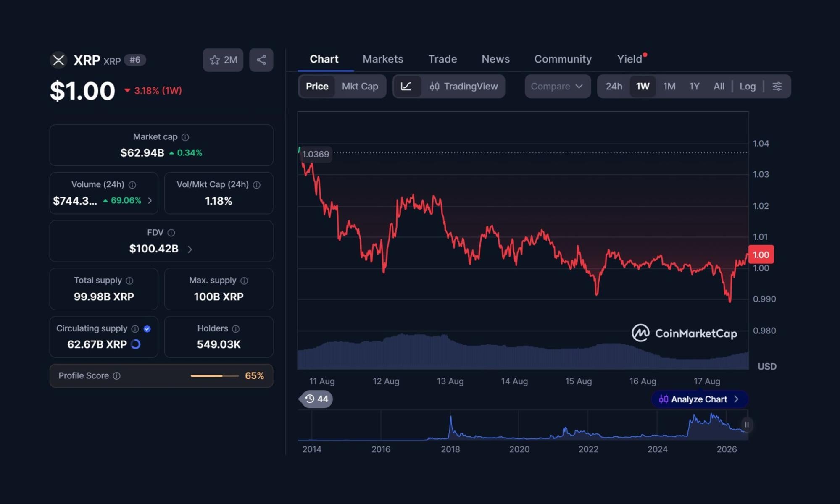Viewport: 840px width, 504px height.
Task: Click the 69.06% volume change value
Action: coord(122,201)
